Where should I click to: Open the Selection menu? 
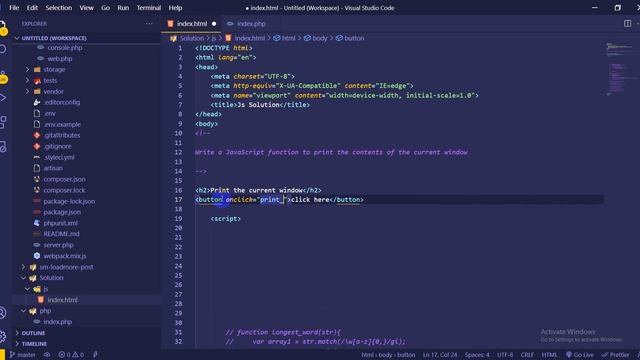[58, 8]
